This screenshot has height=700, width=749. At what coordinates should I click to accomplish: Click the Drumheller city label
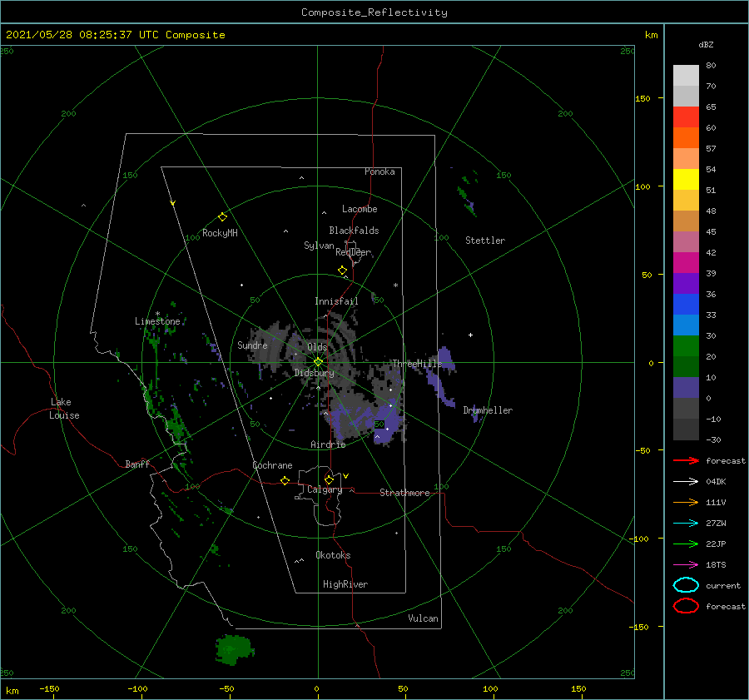(488, 410)
